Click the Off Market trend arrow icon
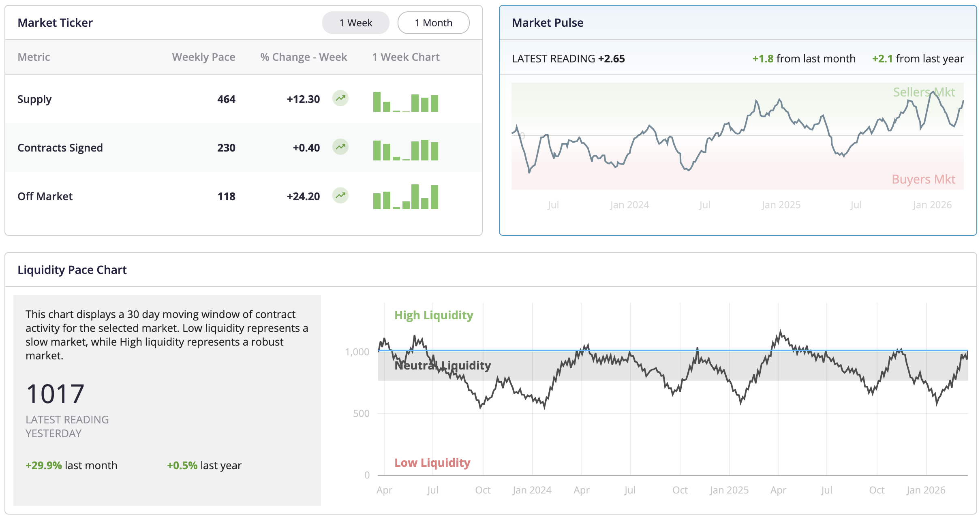Viewport: 980px width, 517px height. pos(340,196)
